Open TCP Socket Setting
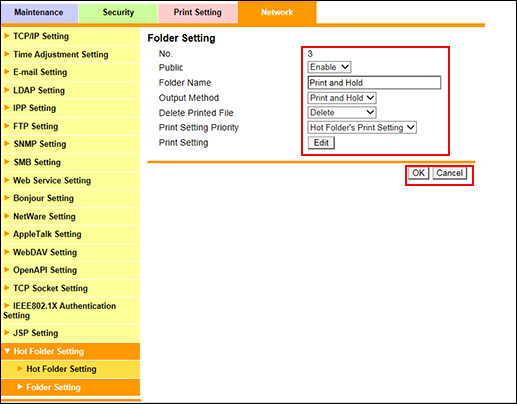The image size is (517, 404). 70,288
